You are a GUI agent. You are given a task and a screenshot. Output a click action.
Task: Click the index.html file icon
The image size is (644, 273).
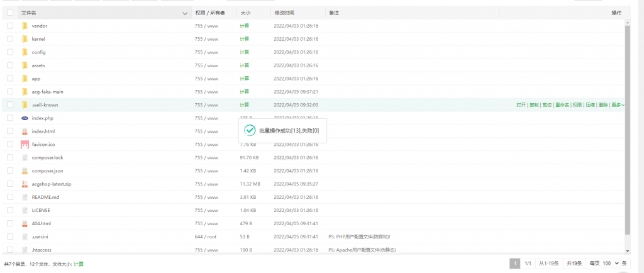pos(25,131)
